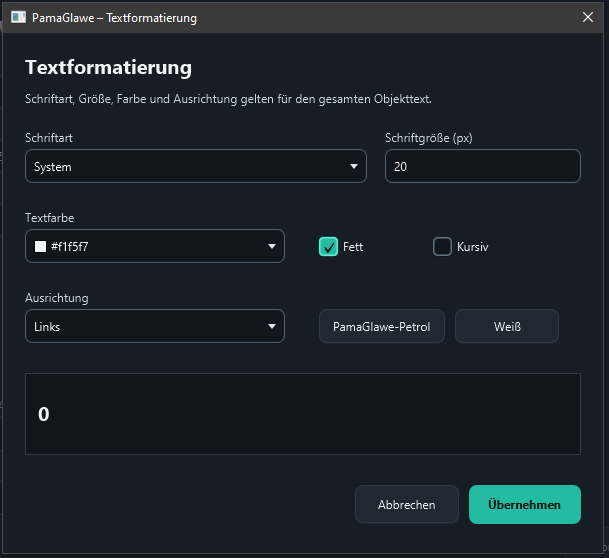This screenshot has height=558, width=609.
Task: Enable the Kursiv checkbox
Action: pos(442,247)
